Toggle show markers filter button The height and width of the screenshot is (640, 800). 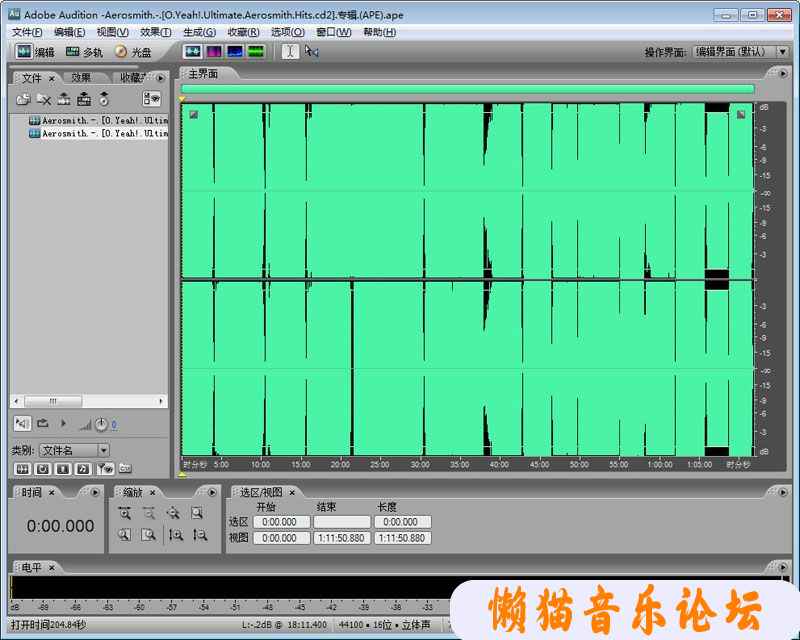[x=105, y=469]
